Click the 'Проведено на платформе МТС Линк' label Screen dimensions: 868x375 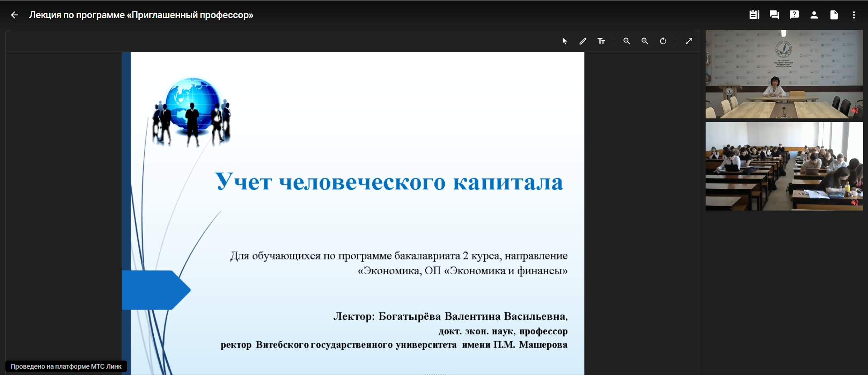(66, 366)
